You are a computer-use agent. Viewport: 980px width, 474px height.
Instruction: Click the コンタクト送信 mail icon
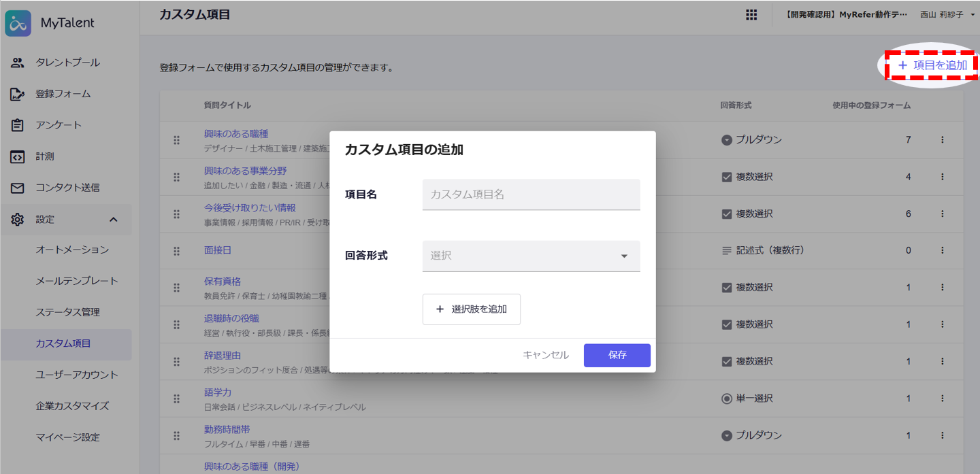pyautogui.click(x=18, y=188)
